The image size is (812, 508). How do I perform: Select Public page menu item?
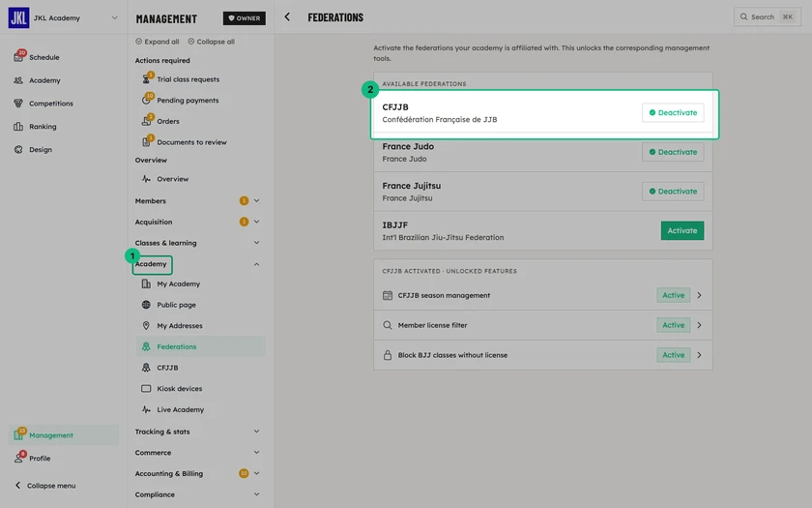pos(200,305)
